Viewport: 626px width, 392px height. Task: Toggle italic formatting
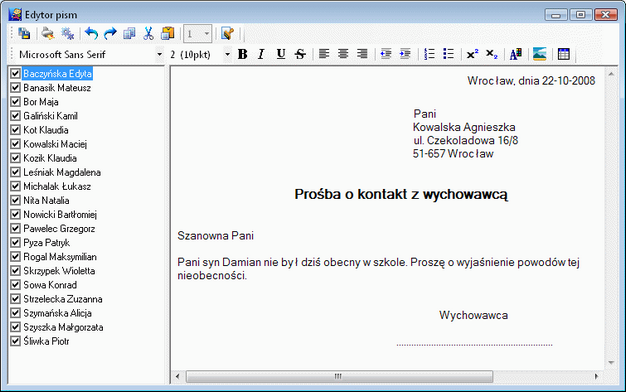click(261, 54)
